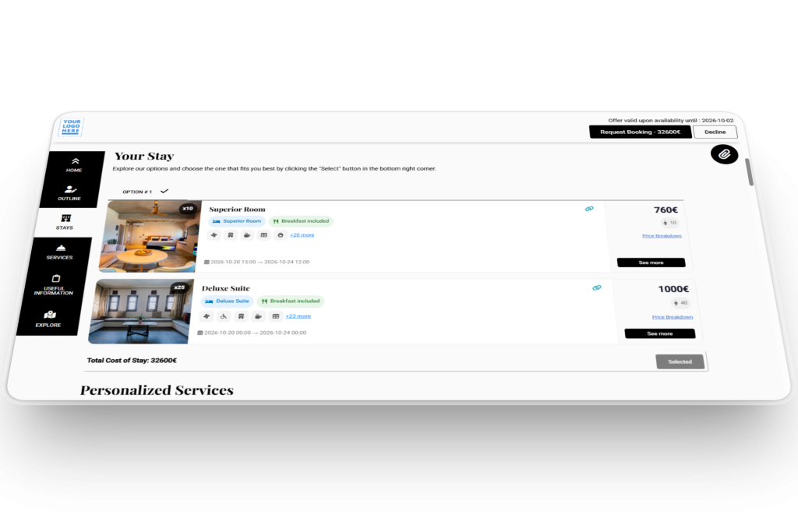Image resolution: width=798 pixels, height=532 pixels.
Task: Select the Stays sidebar item
Action: coord(65,222)
